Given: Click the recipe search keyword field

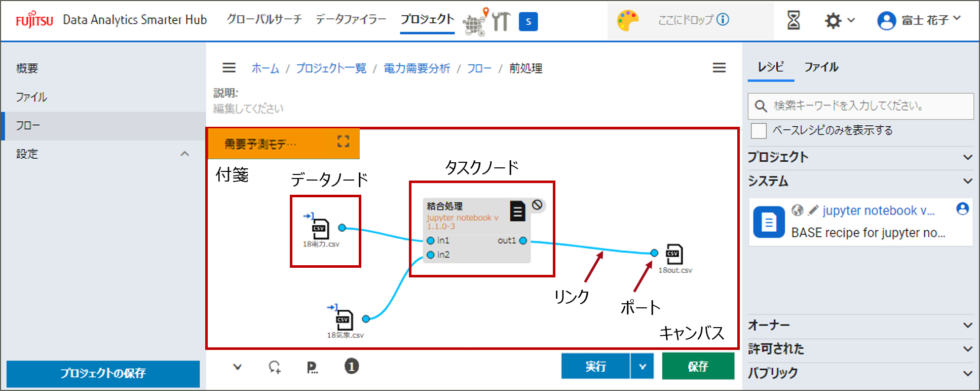Looking at the screenshot, I should pos(861,106).
